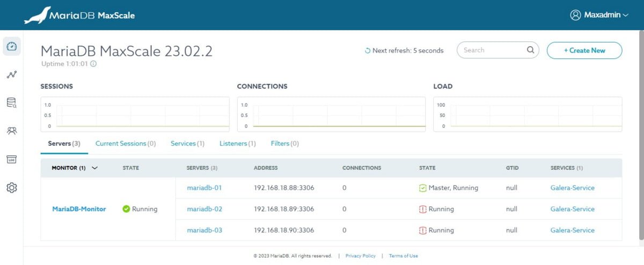The height and width of the screenshot is (265, 644).
Task: Click address 192.168.18.90:3306
Action: coord(284,230)
